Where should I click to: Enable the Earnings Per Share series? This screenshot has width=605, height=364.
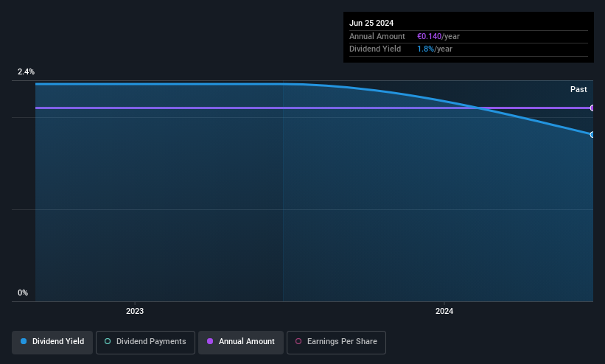(x=336, y=342)
